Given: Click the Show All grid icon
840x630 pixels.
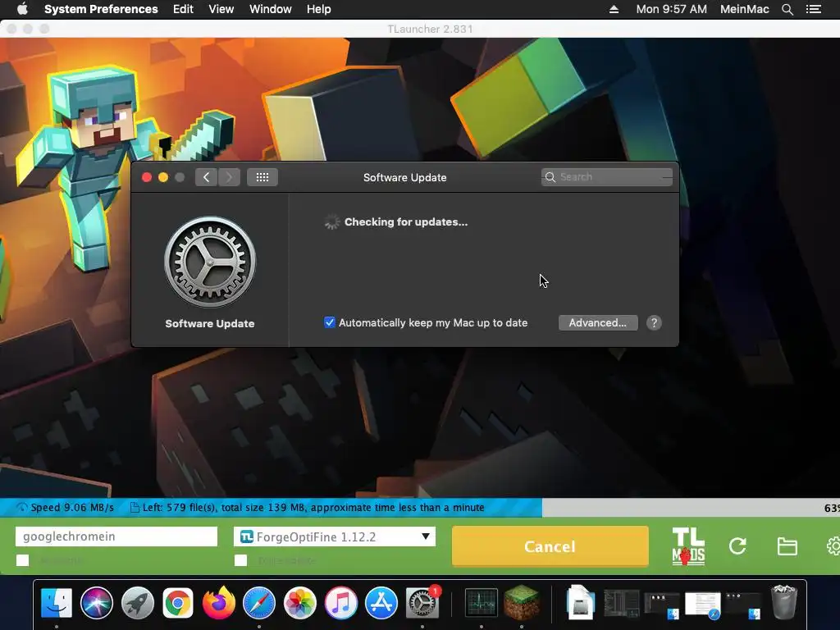Looking at the screenshot, I should click(x=262, y=177).
